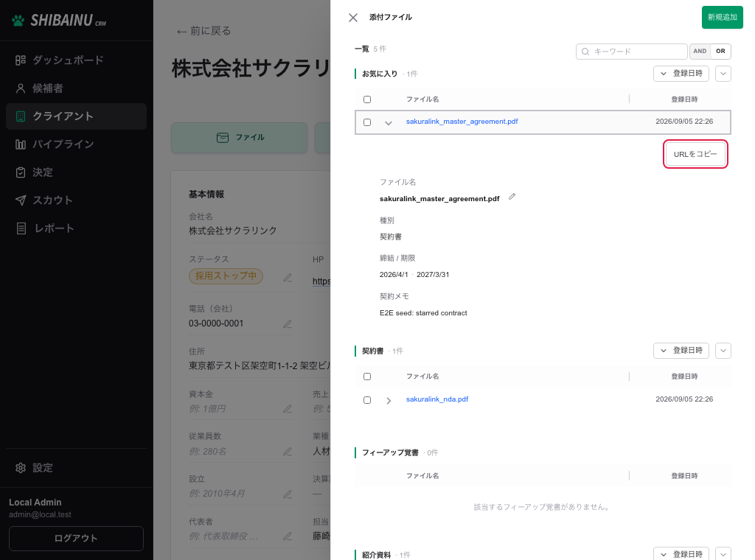Click ← 前に戻る link
The height and width of the screenshot is (560, 755).
click(203, 31)
